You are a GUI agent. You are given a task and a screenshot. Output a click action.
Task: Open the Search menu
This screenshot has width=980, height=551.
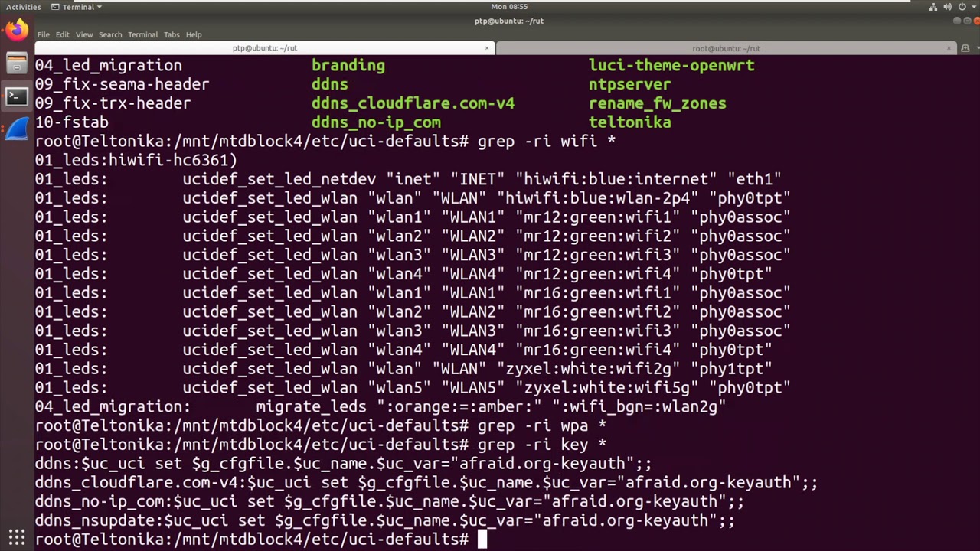(x=110, y=34)
